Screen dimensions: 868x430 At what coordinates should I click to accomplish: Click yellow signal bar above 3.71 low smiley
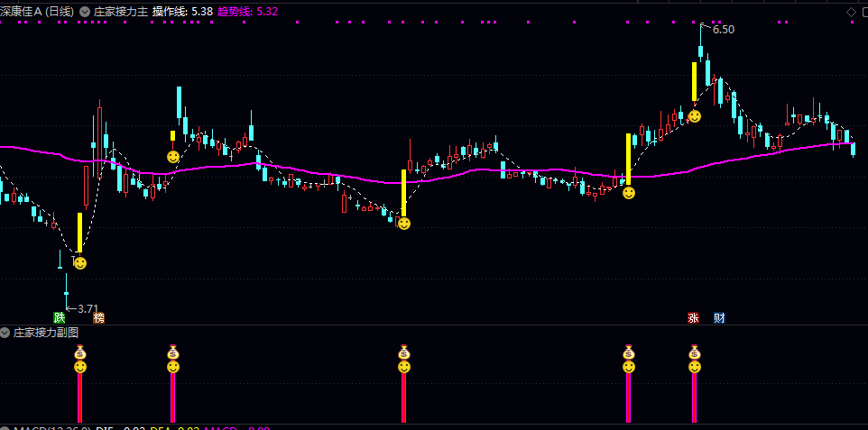click(79, 233)
